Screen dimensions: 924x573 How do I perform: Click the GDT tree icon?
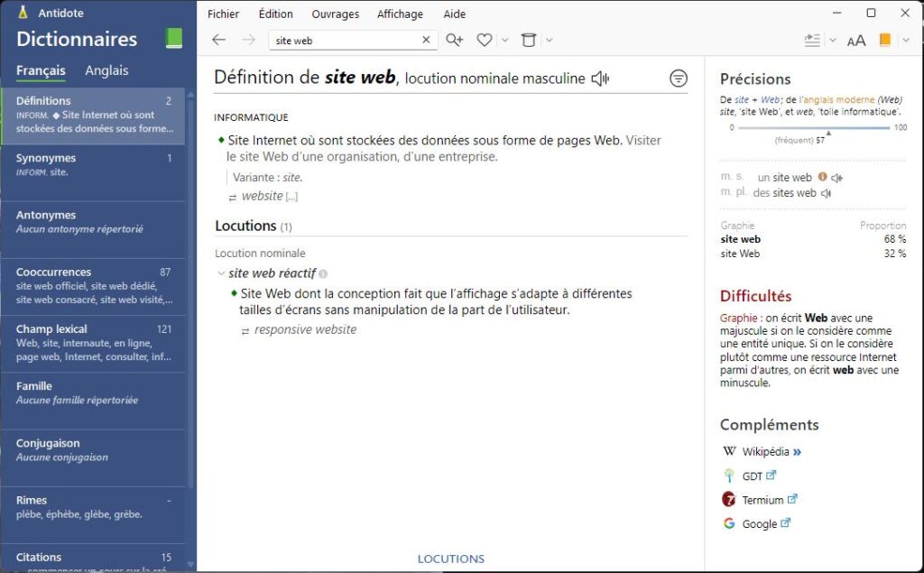point(729,476)
